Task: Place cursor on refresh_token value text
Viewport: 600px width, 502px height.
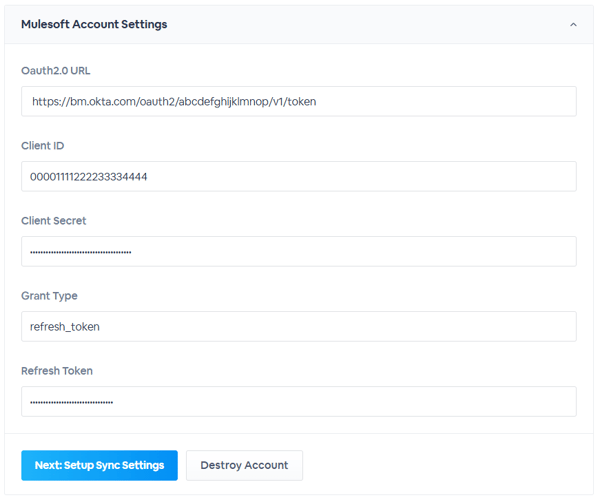Action: point(65,327)
